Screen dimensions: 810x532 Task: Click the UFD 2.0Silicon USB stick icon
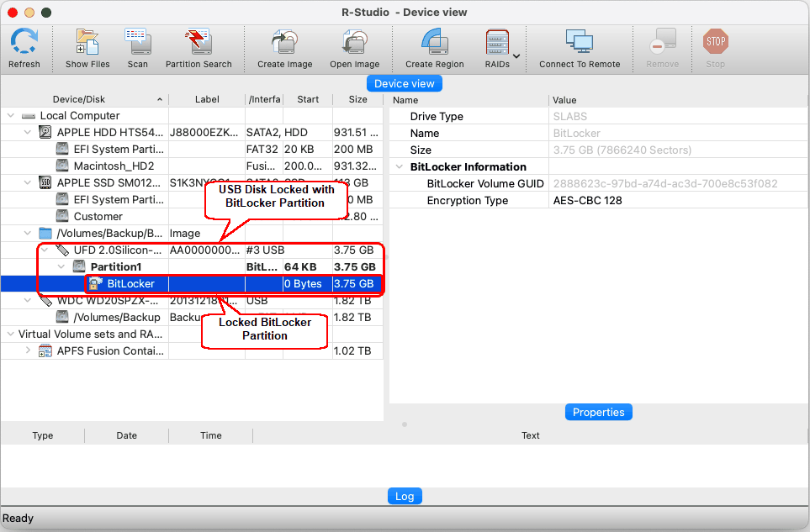62,250
